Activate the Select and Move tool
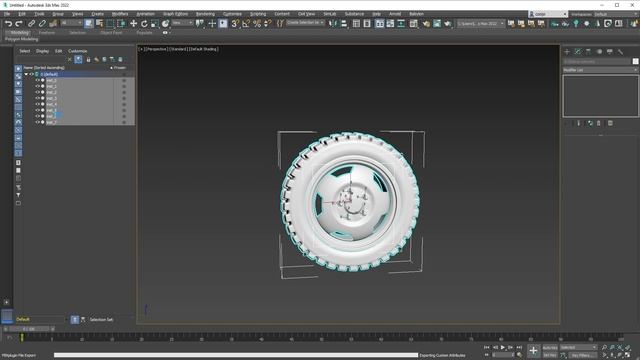The height and width of the screenshot is (360, 640). pyautogui.click(x=133, y=24)
